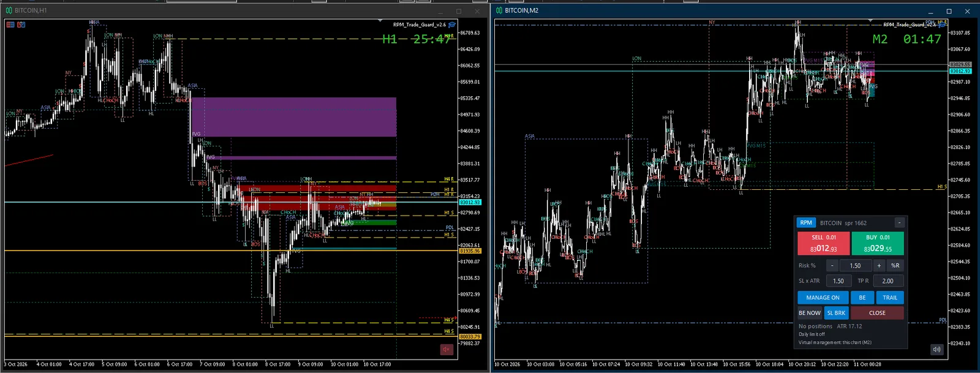Click the BITCOIN,M2 window title text
This screenshot has width=980, height=373.
[x=522, y=10]
